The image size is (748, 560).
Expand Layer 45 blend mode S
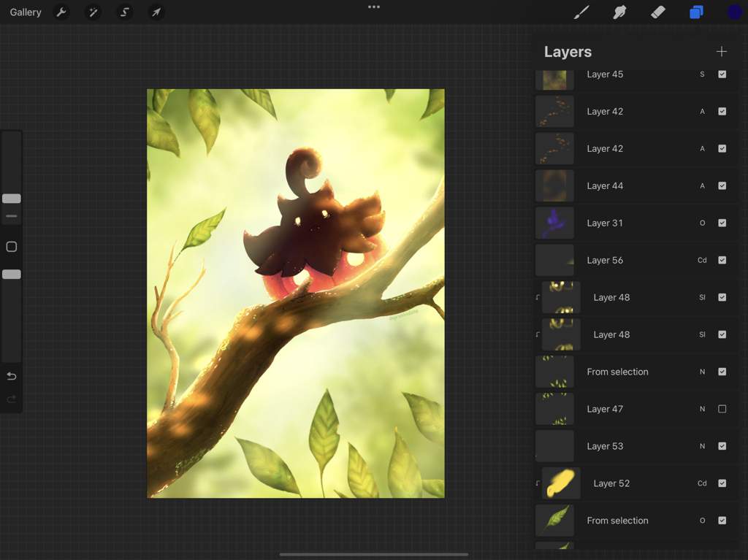coord(702,74)
